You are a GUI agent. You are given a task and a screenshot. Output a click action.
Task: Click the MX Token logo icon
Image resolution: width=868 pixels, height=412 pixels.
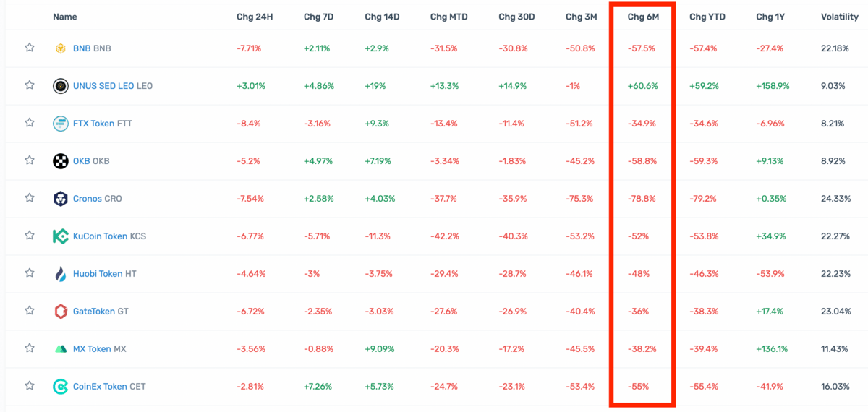[x=61, y=349]
